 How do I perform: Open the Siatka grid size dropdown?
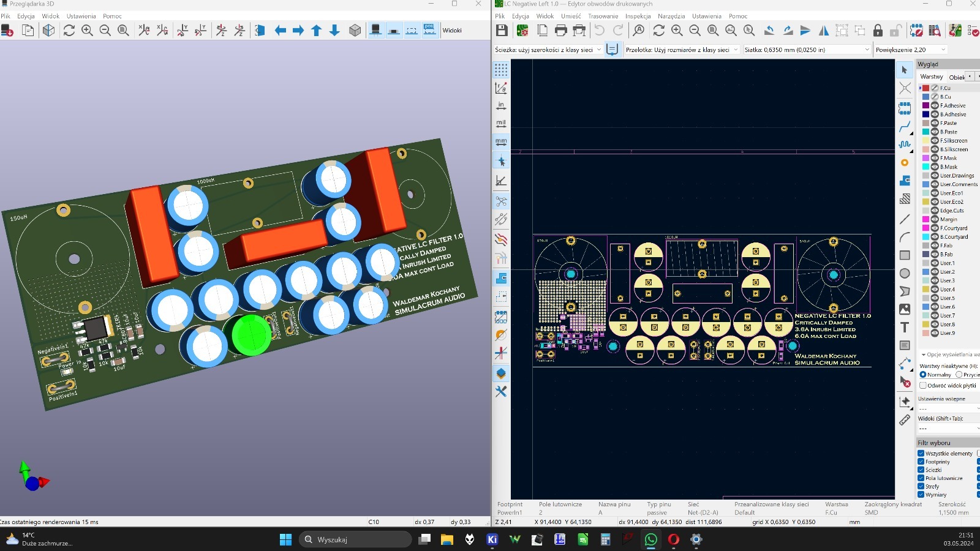807,50
